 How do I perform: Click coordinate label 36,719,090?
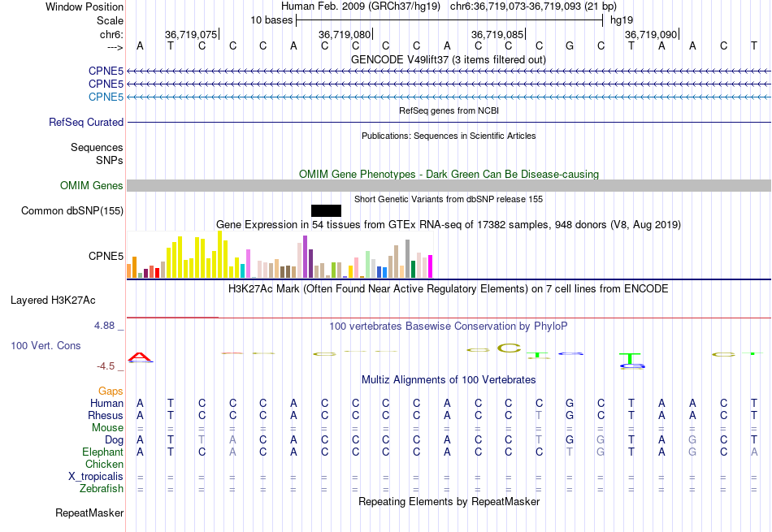651,34
